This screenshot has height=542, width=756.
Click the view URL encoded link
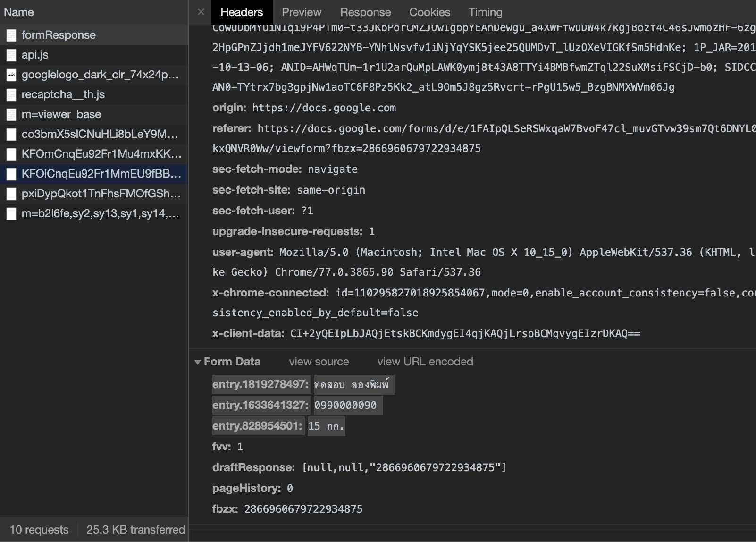click(425, 362)
